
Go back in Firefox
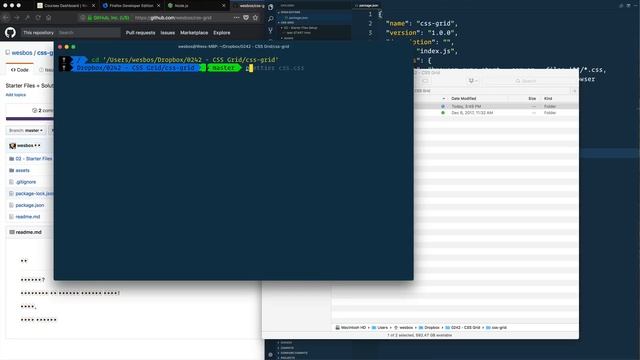coord(6,18)
